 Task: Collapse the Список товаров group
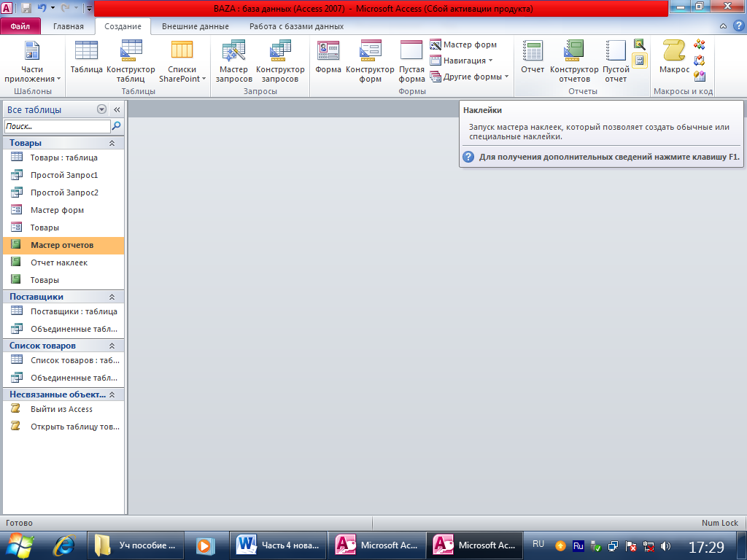point(112,346)
